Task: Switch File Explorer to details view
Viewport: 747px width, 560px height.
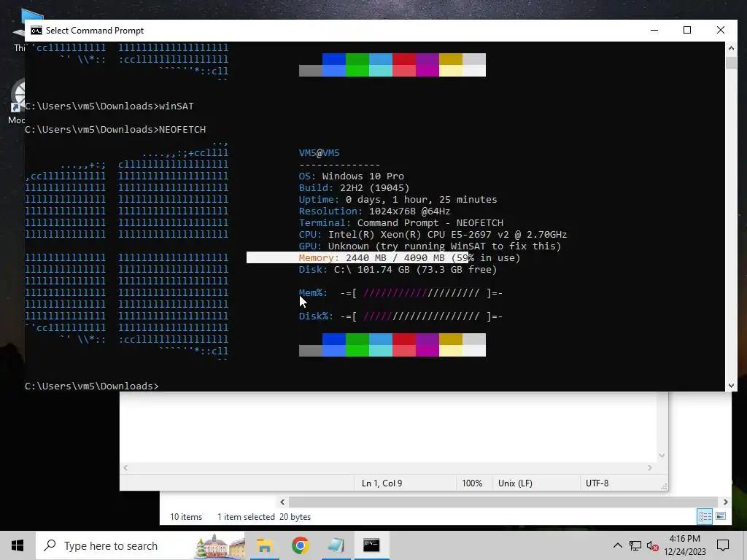Action: [x=705, y=517]
